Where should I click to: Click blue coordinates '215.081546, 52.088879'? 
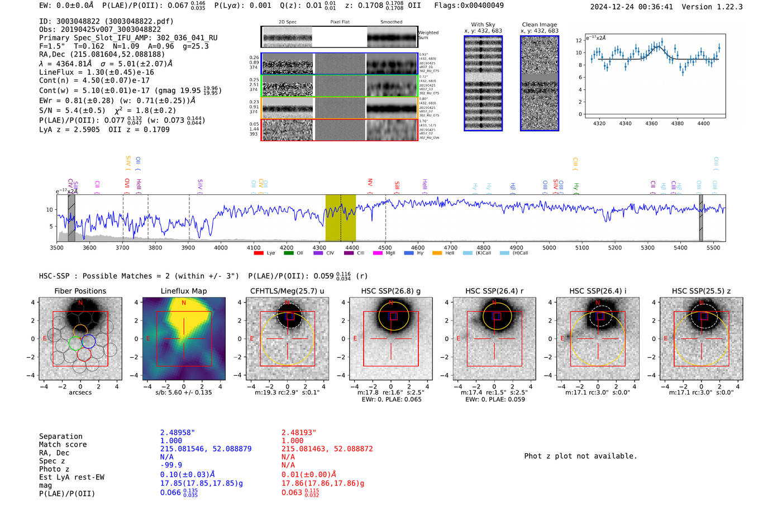206,449
